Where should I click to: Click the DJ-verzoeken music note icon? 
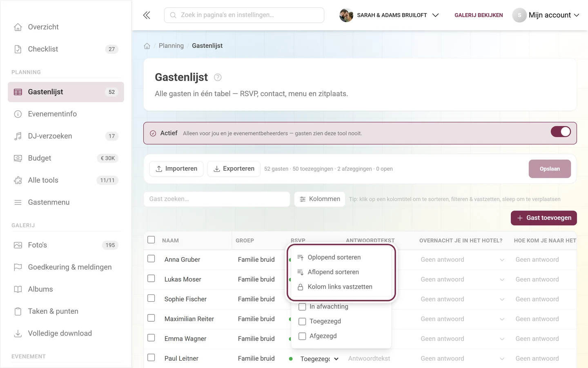[x=18, y=136]
